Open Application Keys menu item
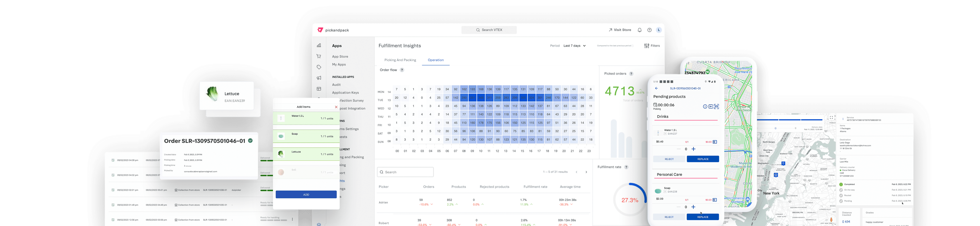Screen dimensions: 980x226 (345, 93)
